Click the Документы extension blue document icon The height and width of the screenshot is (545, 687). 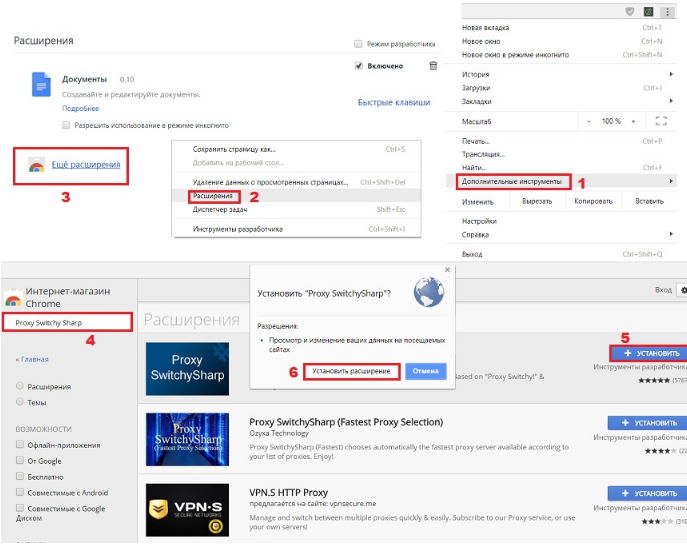(40, 85)
